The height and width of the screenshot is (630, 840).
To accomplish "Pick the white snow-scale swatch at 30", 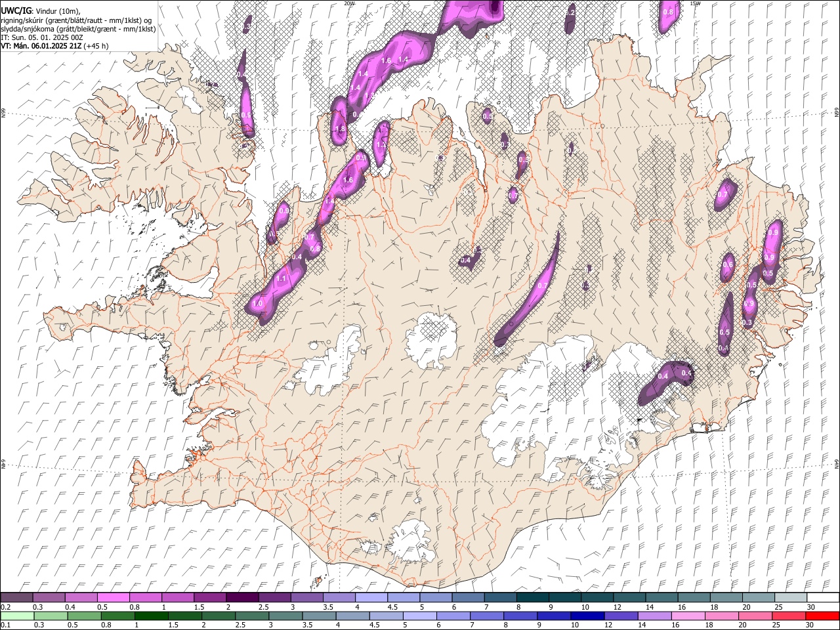I will tap(822, 597).
